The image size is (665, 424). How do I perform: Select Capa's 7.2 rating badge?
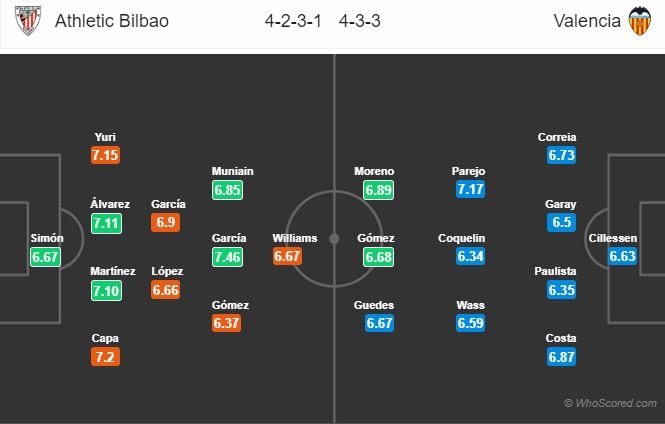tap(105, 357)
